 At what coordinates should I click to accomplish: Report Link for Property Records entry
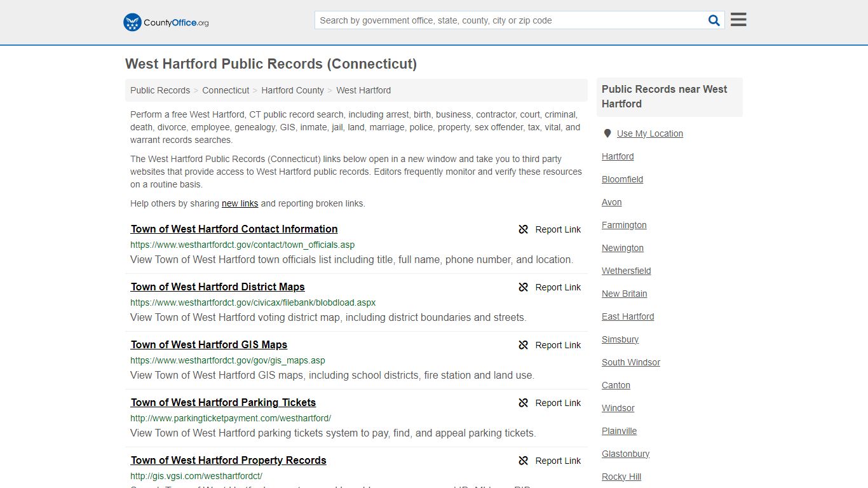(558, 461)
